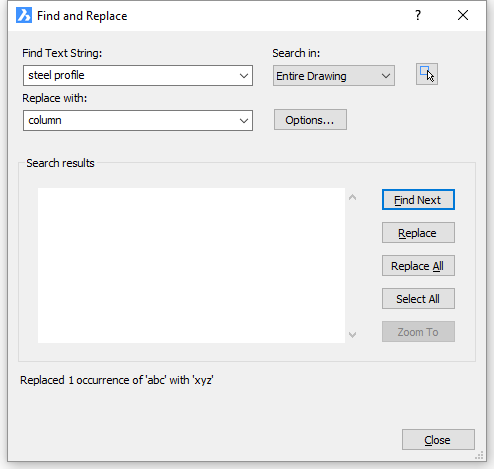Click the Find Next button

click(x=418, y=200)
